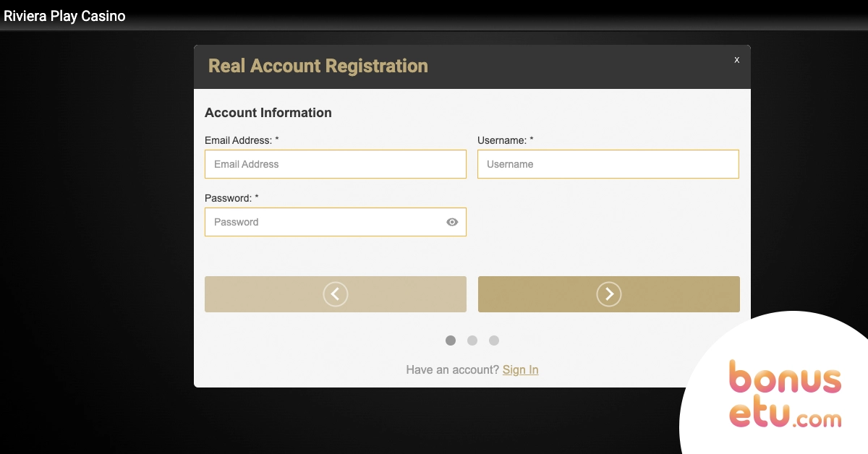Image resolution: width=868 pixels, height=454 pixels.
Task: Click the 'Username: *' label
Action: click(506, 140)
